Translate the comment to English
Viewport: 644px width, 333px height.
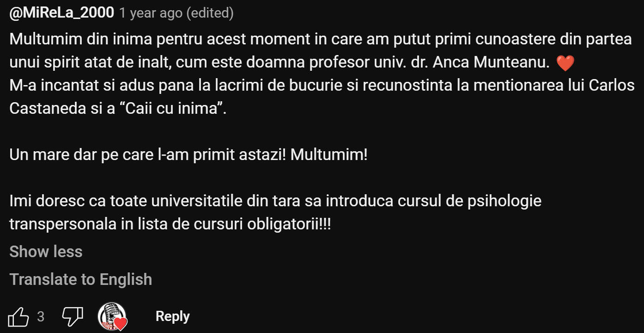(x=80, y=279)
